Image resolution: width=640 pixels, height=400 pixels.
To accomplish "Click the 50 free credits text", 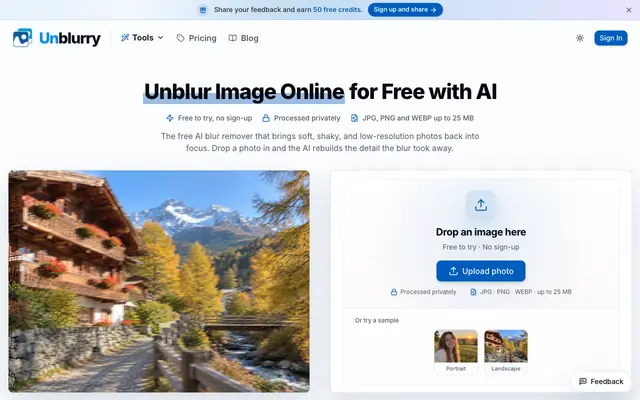I will (x=337, y=9).
